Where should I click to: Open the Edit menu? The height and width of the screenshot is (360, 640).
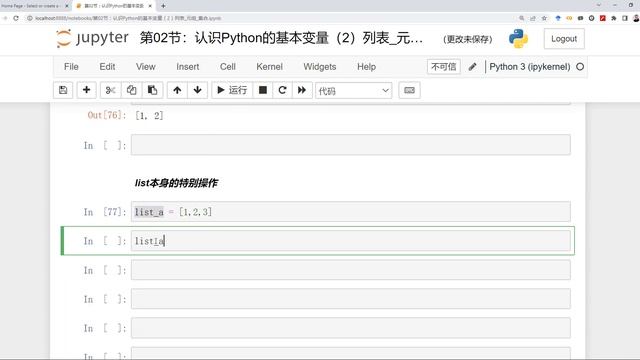click(107, 67)
